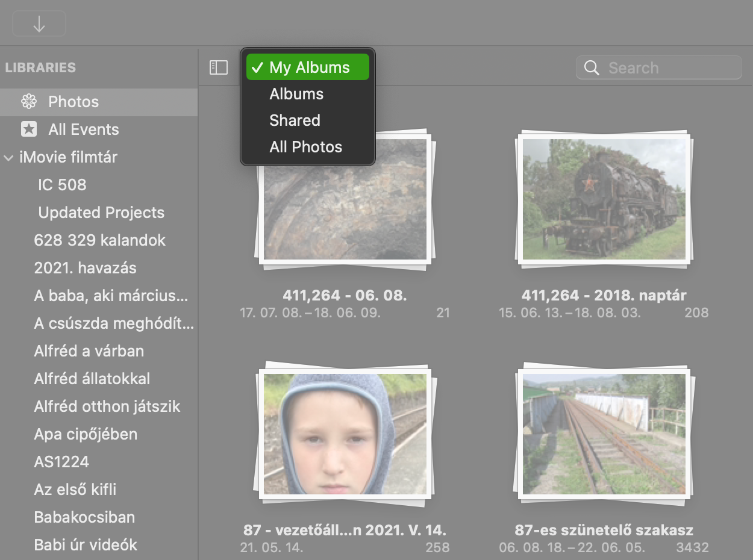Click the photo count 208

696,313
